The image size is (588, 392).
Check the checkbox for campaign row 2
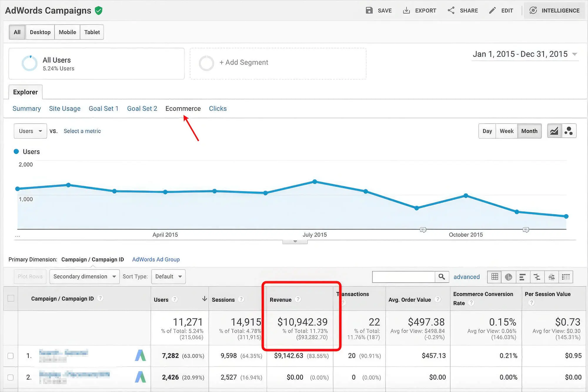pos(11,377)
